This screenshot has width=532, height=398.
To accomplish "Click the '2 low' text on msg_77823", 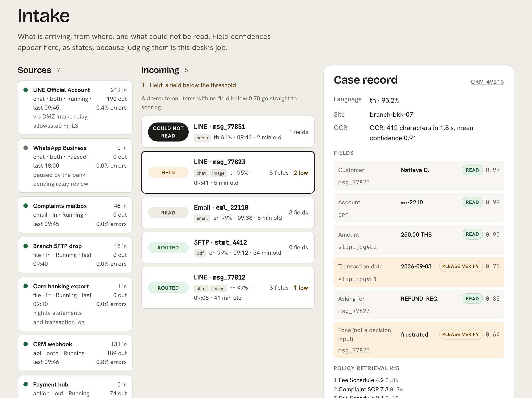I will coord(301,173).
